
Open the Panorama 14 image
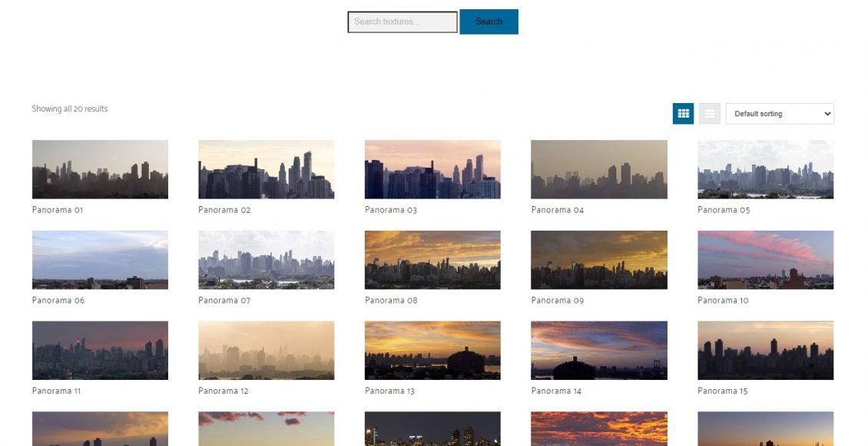click(x=598, y=351)
